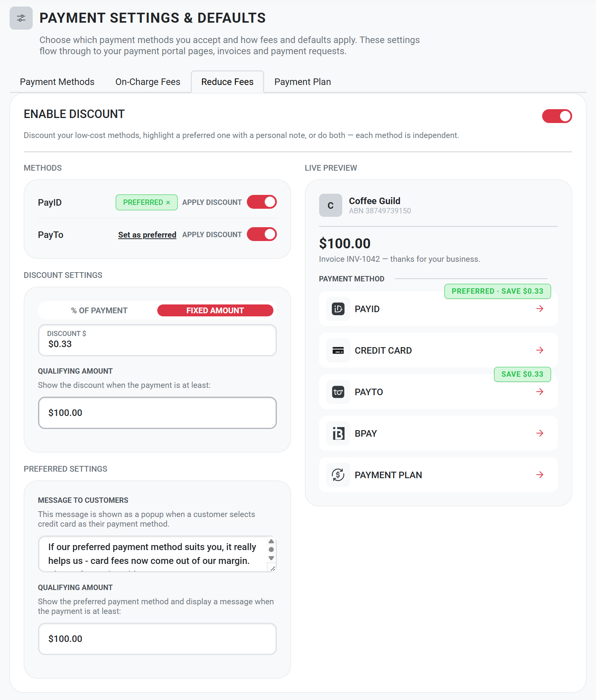Click the message textarea resize handle
The height and width of the screenshot is (700, 596).
[272, 568]
